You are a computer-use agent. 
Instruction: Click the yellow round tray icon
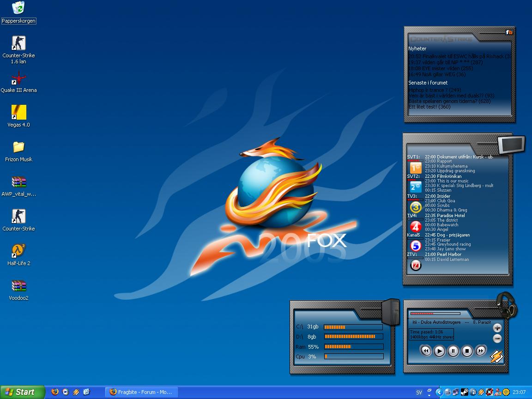506,392
